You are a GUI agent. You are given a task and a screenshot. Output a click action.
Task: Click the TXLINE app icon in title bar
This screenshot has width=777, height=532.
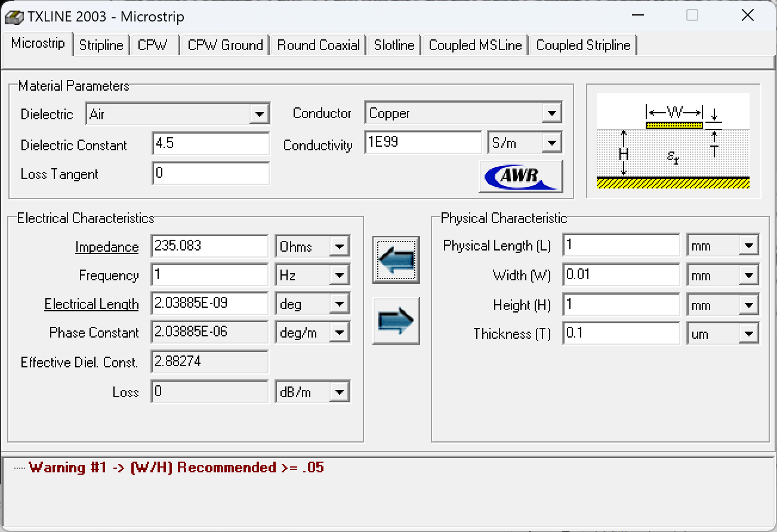(14, 16)
